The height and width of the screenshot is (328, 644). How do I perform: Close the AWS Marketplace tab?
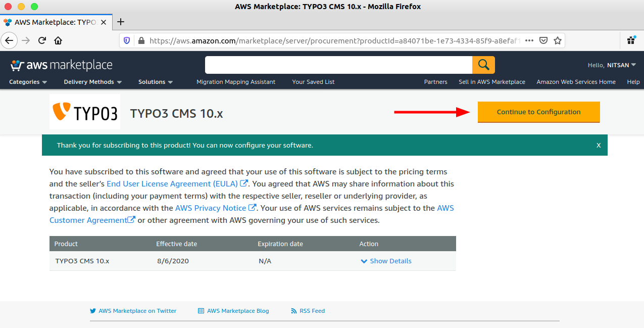tap(104, 22)
